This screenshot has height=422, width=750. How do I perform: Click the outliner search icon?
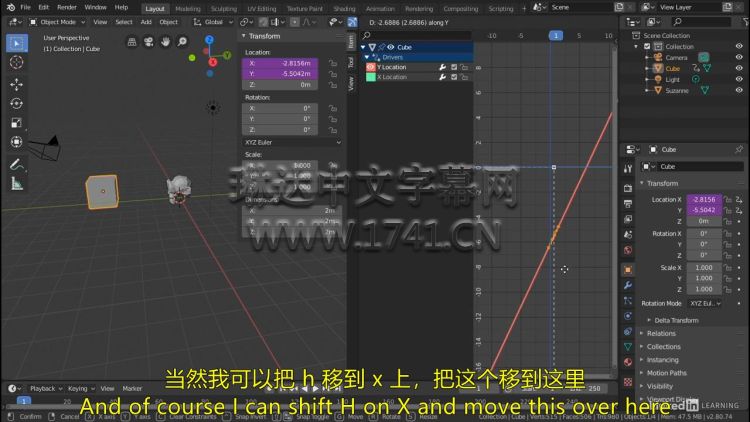677,22
